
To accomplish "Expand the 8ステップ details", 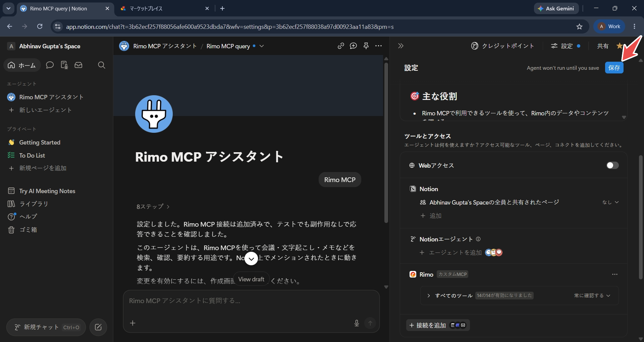I will click(153, 207).
